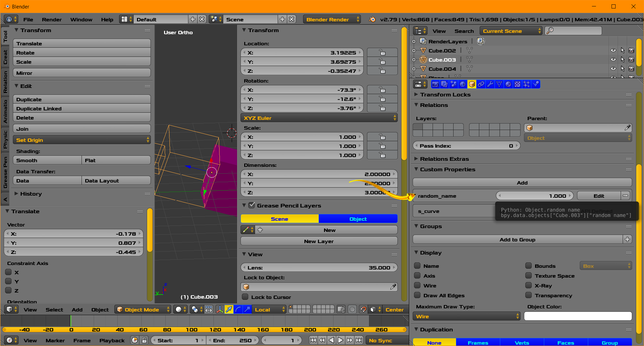
Task: Toggle proportional editing circle icon
Action: pos(352,309)
